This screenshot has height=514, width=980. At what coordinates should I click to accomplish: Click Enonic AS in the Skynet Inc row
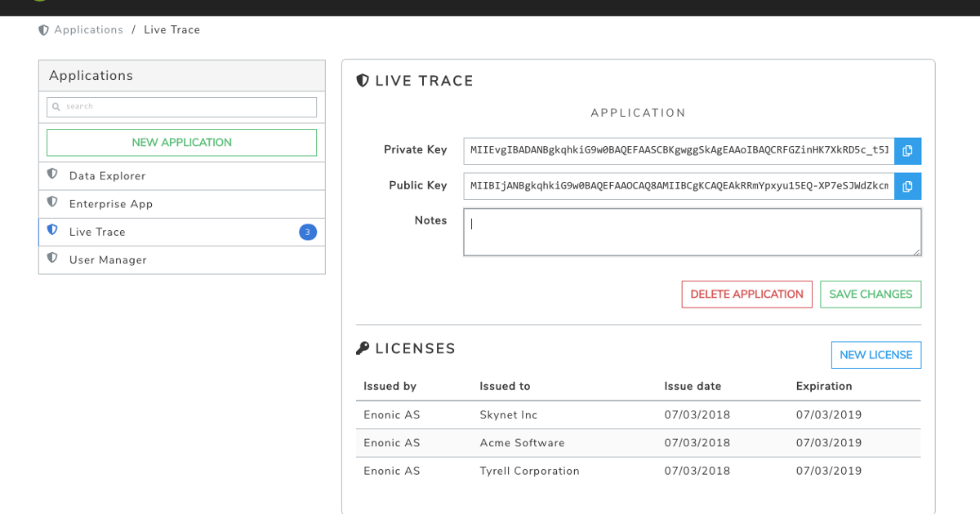392,415
